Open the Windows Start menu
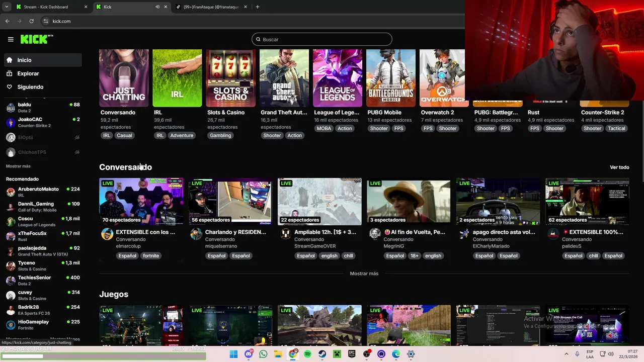 [x=233, y=354]
